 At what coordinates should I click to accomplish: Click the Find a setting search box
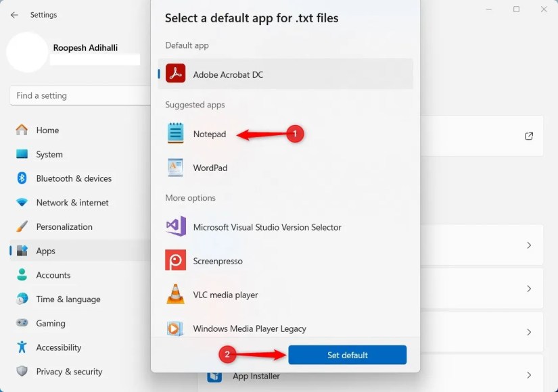(80, 95)
